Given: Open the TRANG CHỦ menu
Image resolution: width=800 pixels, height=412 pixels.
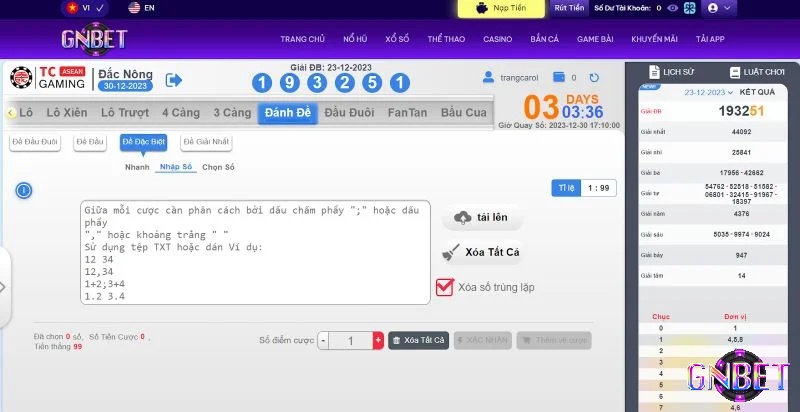Looking at the screenshot, I should 303,39.
